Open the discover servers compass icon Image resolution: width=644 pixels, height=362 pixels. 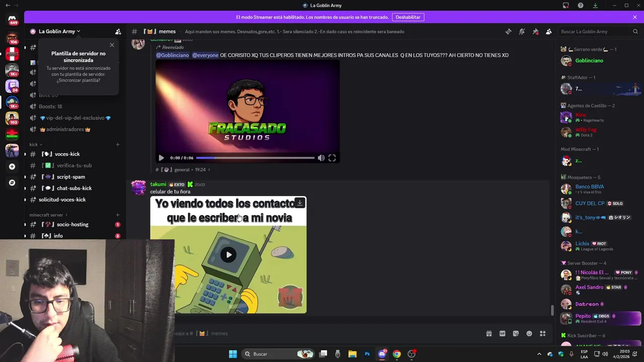12,183
